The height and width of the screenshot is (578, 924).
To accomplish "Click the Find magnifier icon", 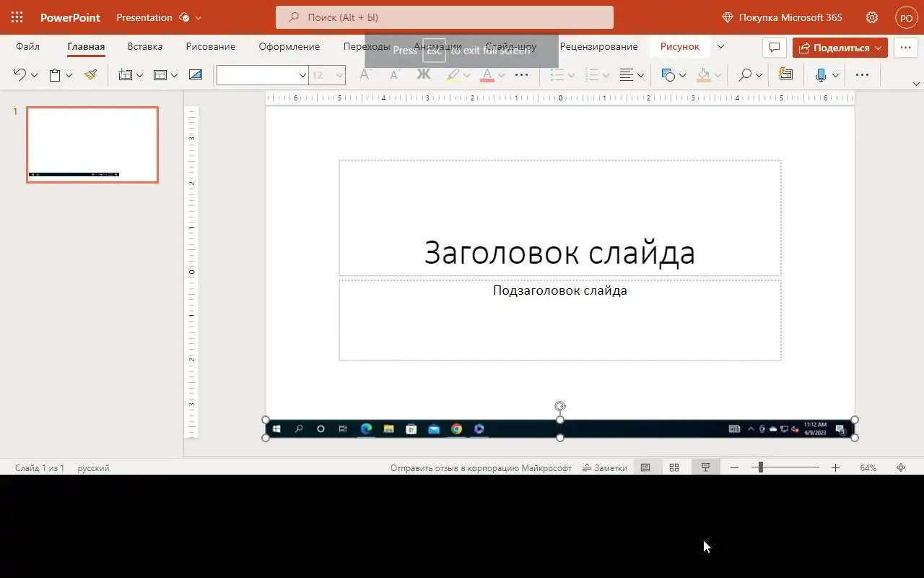I will [x=745, y=74].
